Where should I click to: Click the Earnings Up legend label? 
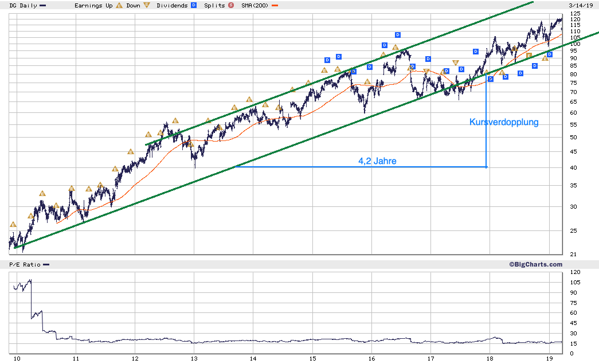click(93, 6)
